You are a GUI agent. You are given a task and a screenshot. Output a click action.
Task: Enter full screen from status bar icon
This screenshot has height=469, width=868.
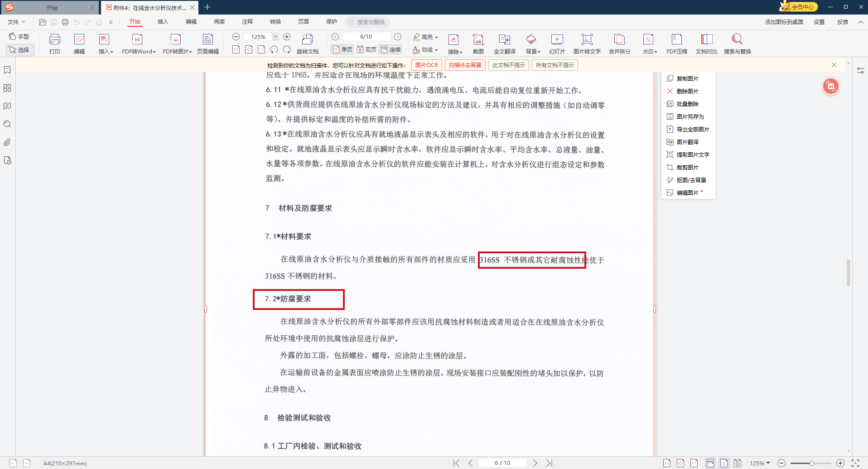[x=855, y=463]
